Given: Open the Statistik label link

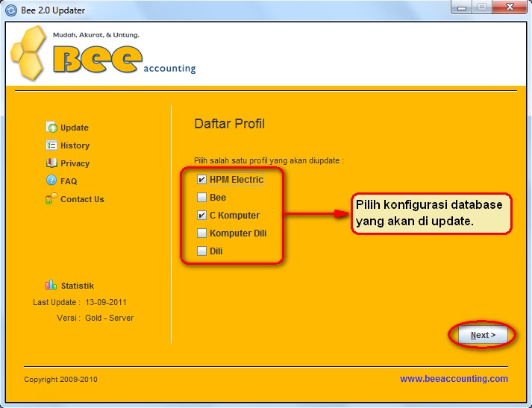Looking at the screenshot, I should click(77, 286).
